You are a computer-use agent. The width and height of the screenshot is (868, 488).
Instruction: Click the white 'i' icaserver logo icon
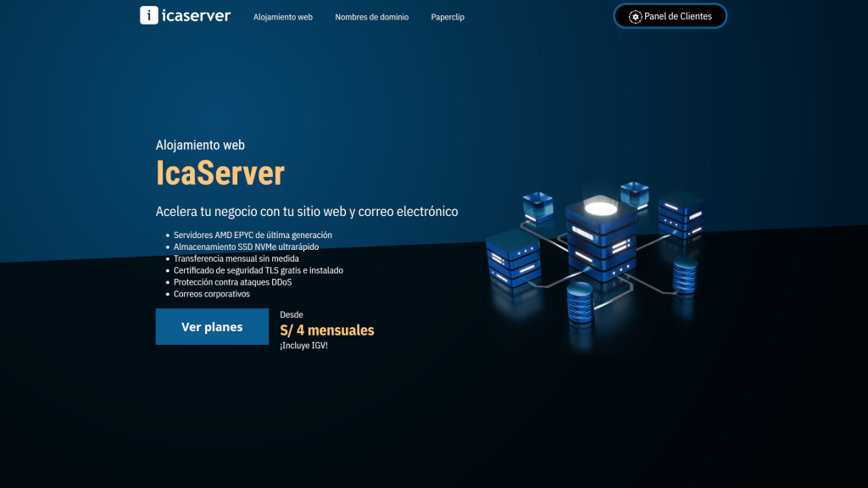point(149,15)
